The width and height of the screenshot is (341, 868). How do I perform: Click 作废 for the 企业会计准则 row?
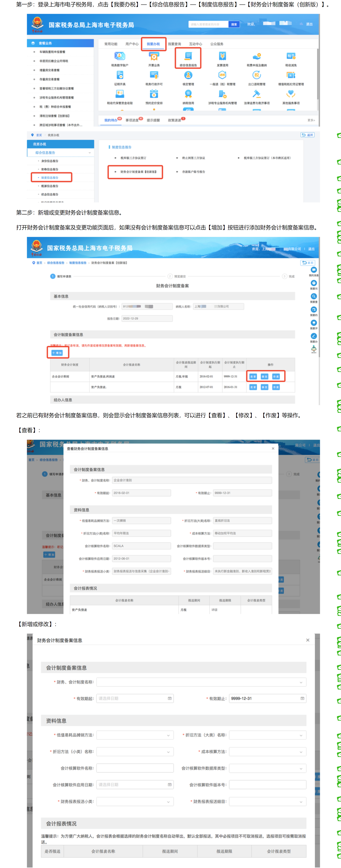click(x=276, y=376)
